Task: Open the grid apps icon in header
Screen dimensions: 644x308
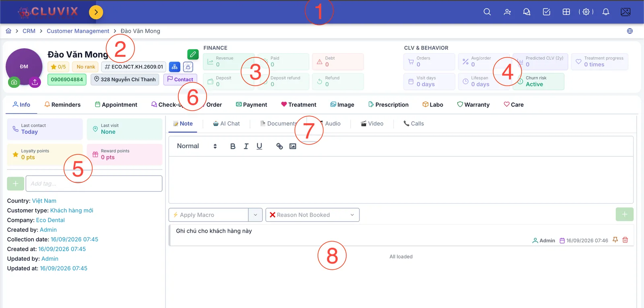Action: 566,12
